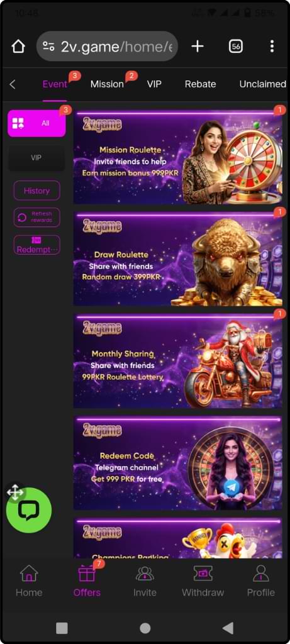Click the Refresh rewards button
Screen dimensions: 290x644
point(36,217)
